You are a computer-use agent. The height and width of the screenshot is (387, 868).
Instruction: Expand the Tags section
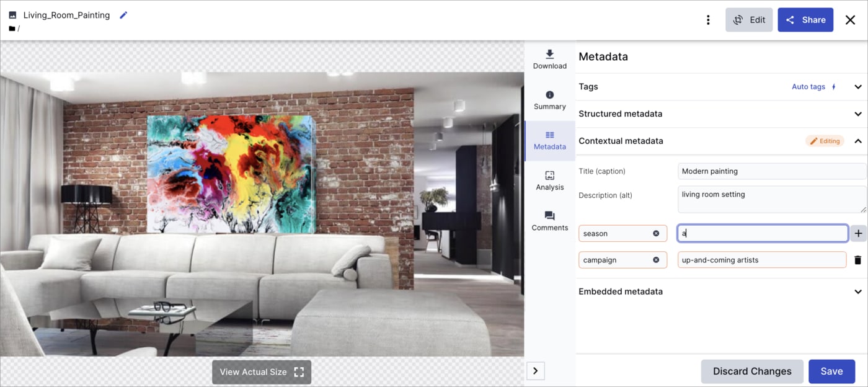[858, 87]
